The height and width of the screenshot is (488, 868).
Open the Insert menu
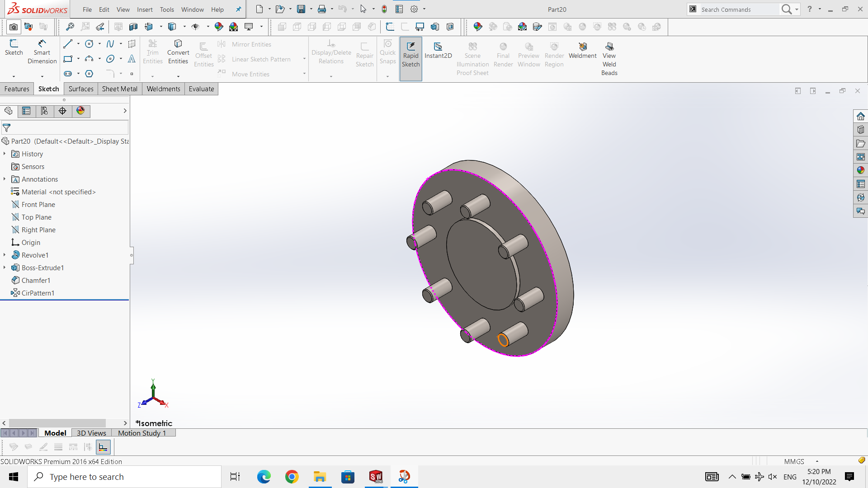click(x=145, y=9)
